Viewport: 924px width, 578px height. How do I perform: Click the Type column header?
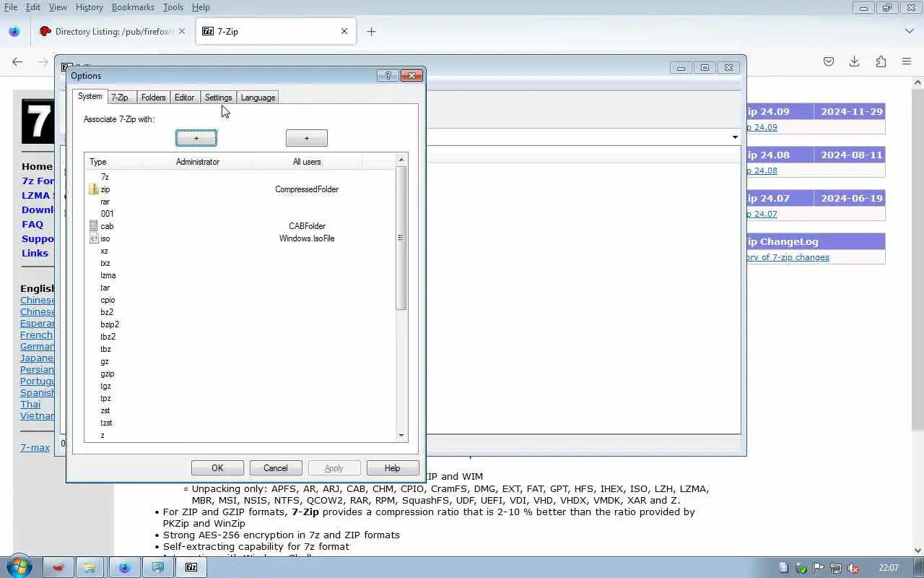point(113,162)
